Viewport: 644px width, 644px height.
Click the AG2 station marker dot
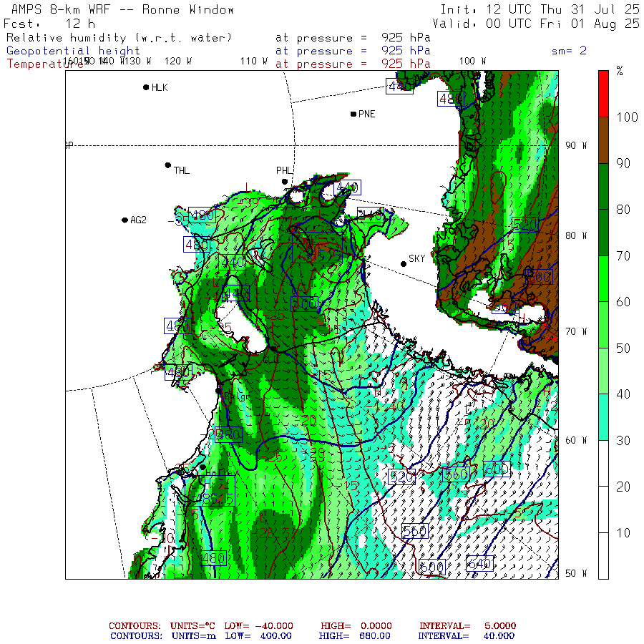[x=125, y=220]
